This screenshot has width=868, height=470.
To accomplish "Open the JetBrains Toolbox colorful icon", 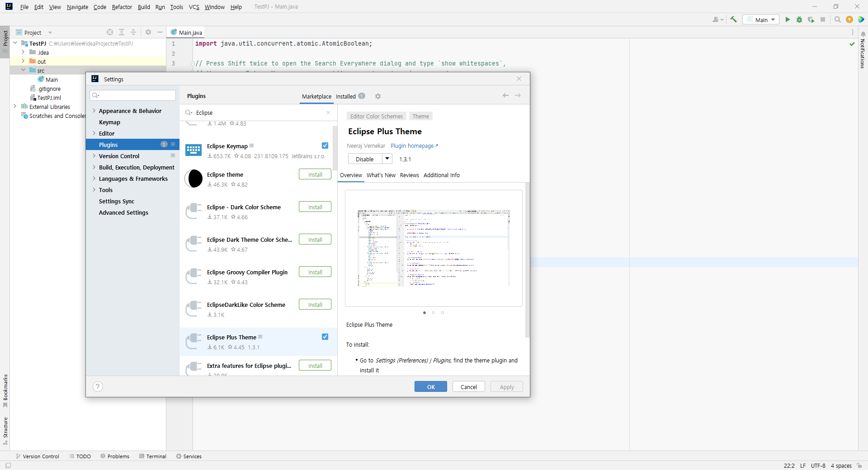I will (x=861, y=19).
